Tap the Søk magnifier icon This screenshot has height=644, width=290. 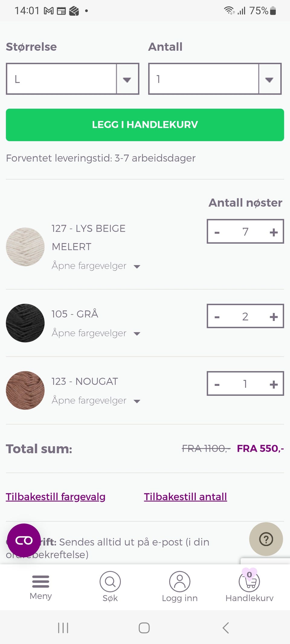click(110, 582)
